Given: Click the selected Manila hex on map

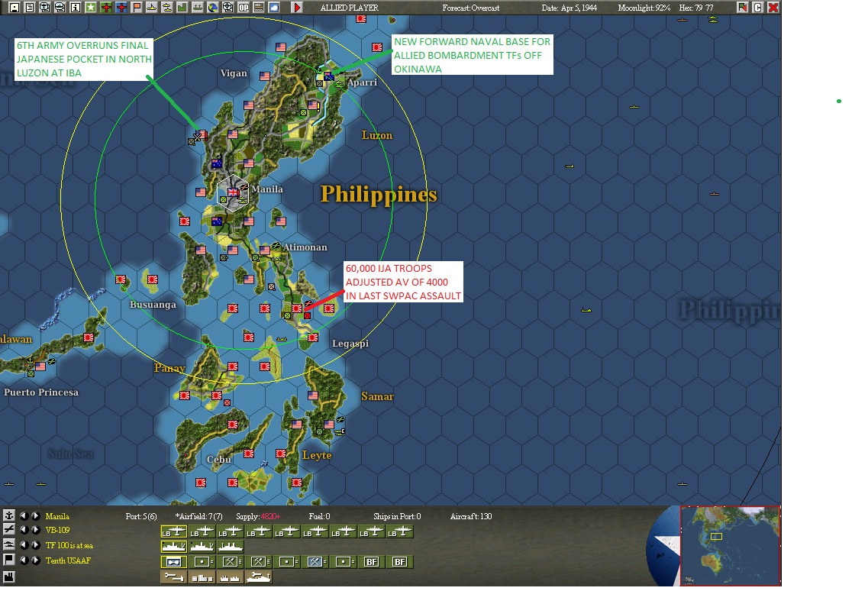Looking at the screenshot, I should pos(233,193).
